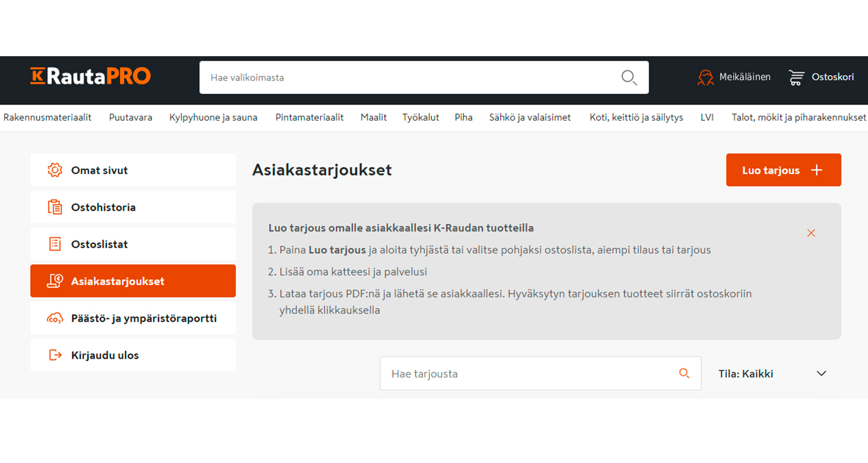Screen dimensions: 868x463
Task: Click the clipboard icon beside Ostohistoria
Action: (55, 207)
